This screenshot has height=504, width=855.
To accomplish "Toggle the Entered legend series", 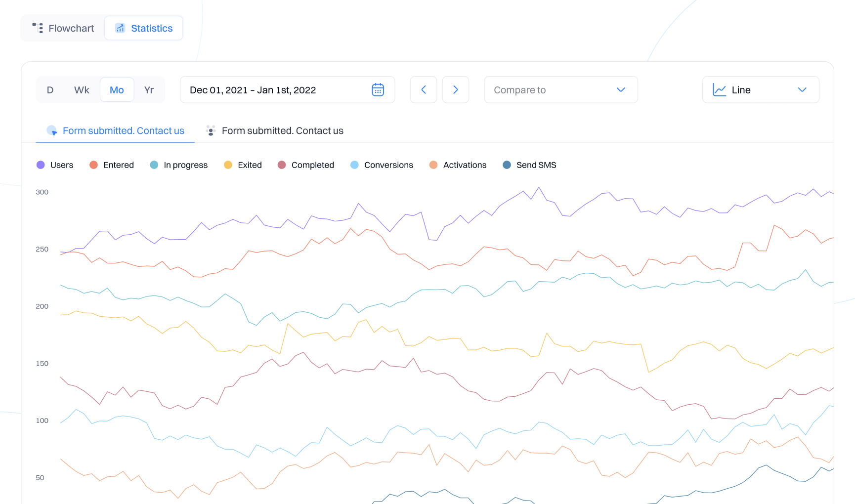I will pos(112,165).
